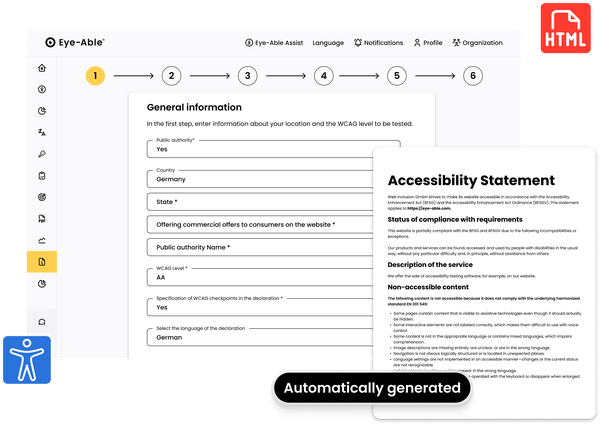Open Eye-Able Assist in the top bar
The height and width of the screenshot is (425, 600).
point(274,43)
